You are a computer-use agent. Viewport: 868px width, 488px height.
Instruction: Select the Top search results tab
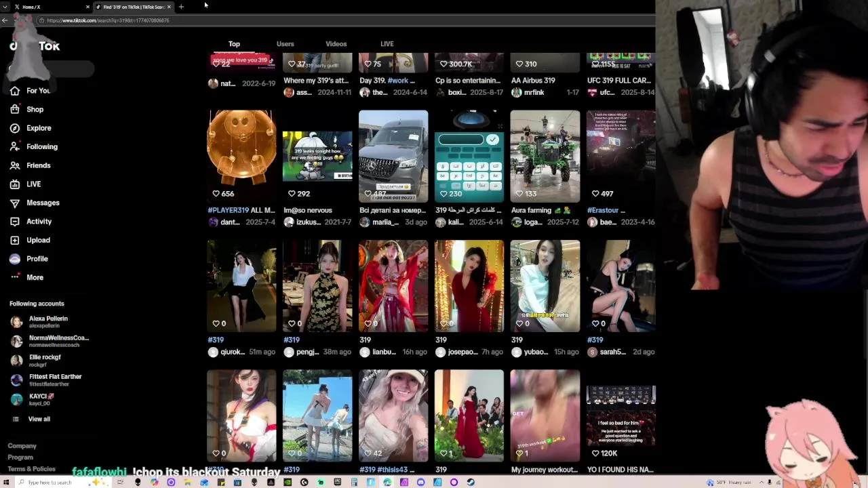pyautogui.click(x=234, y=44)
